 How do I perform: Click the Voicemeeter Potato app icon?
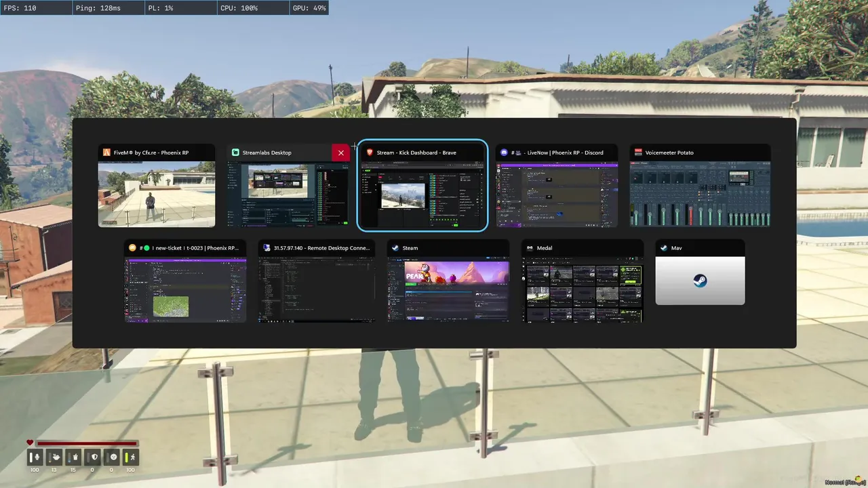coord(638,152)
